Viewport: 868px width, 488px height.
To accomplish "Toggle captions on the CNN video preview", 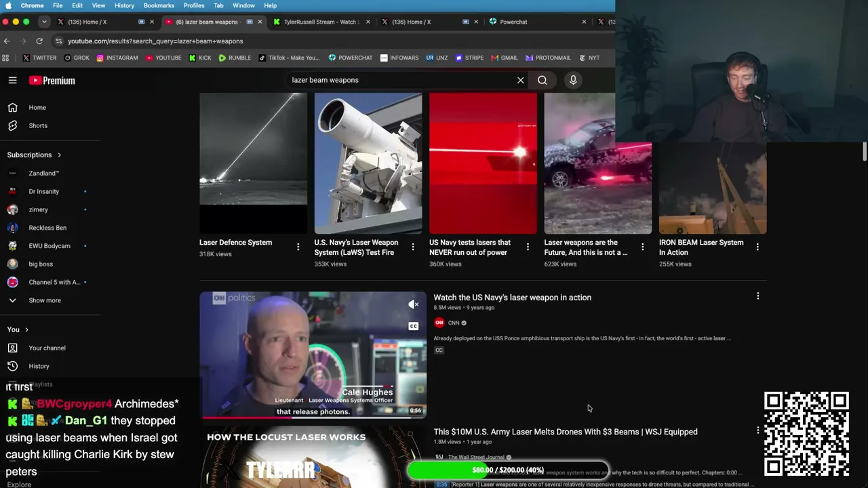I will point(413,326).
